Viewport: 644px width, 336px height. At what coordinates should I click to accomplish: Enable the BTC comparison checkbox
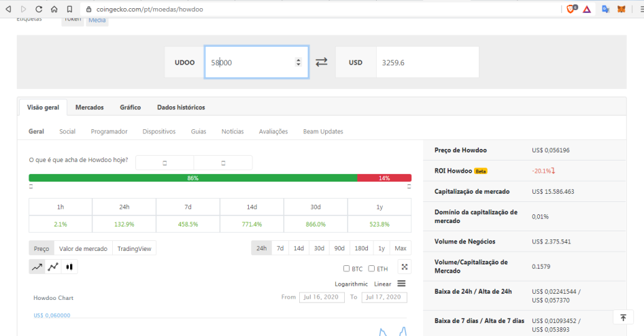click(x=346, y=269)
